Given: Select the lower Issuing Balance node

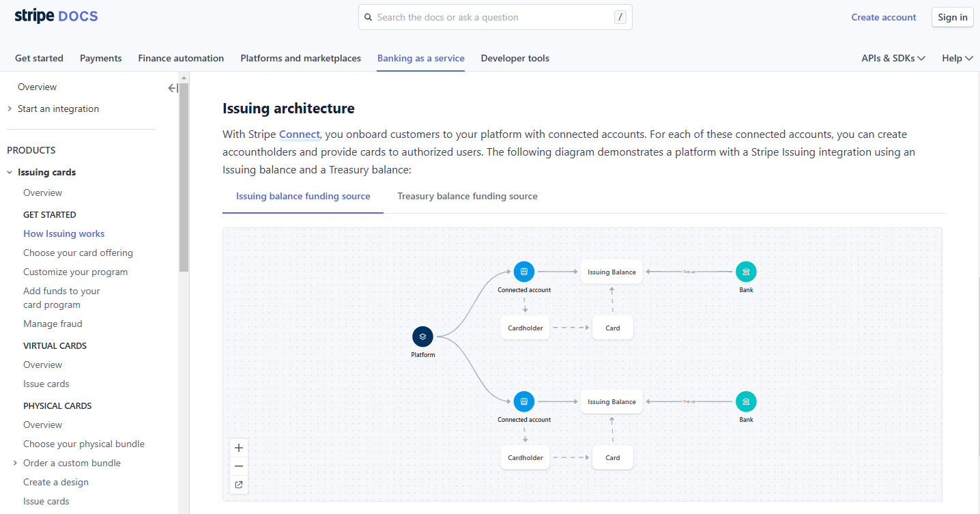Looking at the screenshot, I should (x=611, y=401).
